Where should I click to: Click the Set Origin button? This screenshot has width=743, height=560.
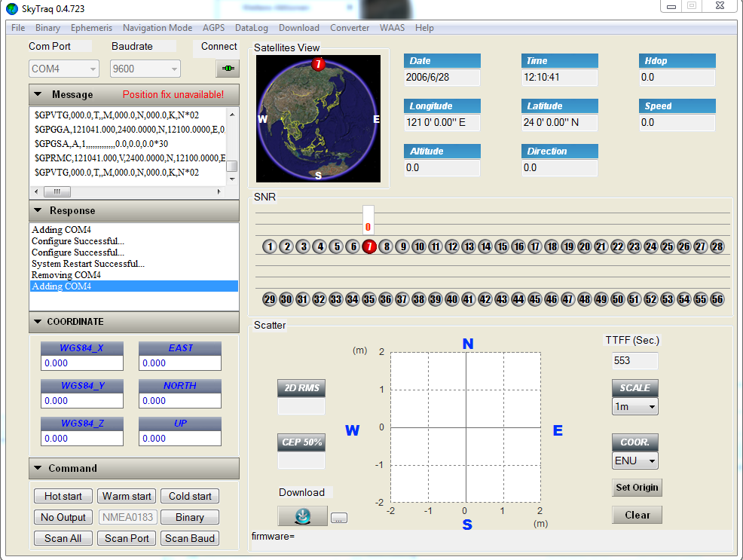tap(637, 488)
